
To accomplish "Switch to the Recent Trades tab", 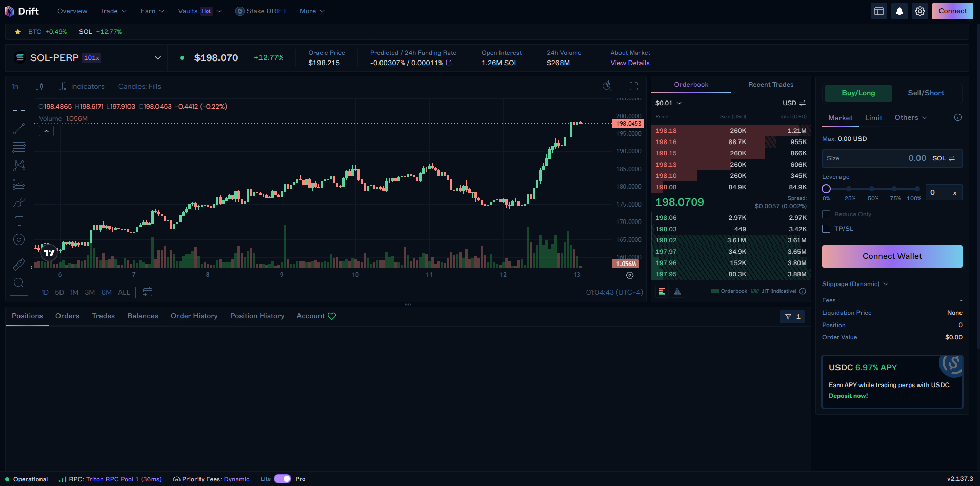I will [x=771, y=84].
